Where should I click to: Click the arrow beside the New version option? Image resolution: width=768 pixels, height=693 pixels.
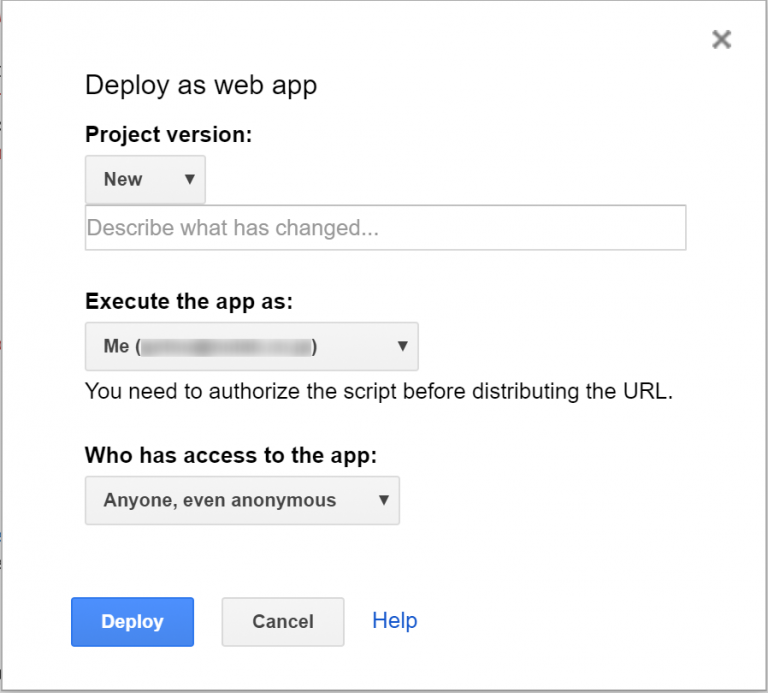click(190, 179)
